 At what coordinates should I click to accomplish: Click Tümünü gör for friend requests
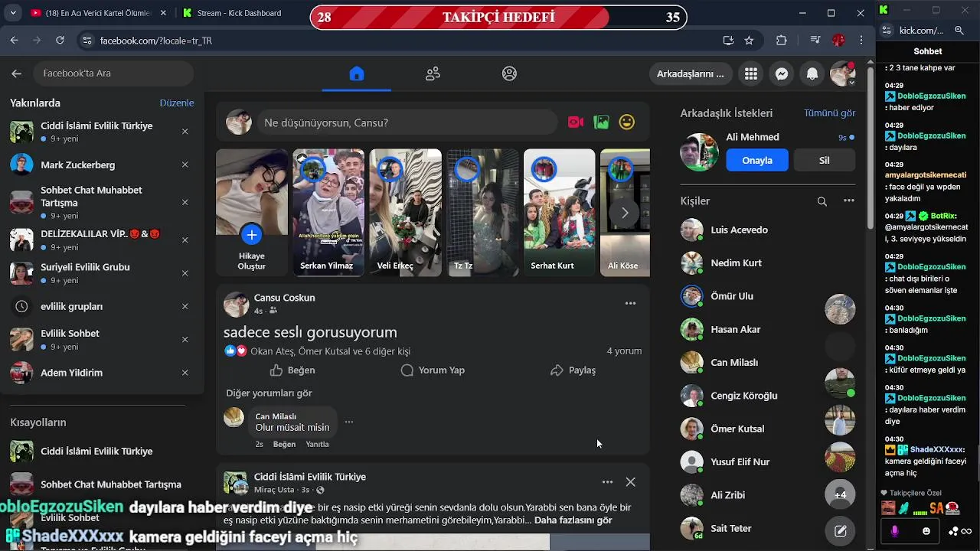pos(829,112)
